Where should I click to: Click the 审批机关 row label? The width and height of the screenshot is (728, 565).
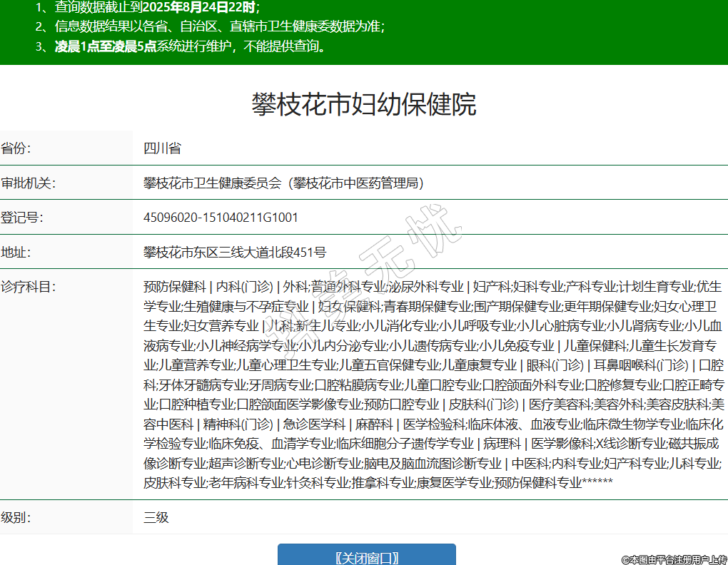click(29, 183)
